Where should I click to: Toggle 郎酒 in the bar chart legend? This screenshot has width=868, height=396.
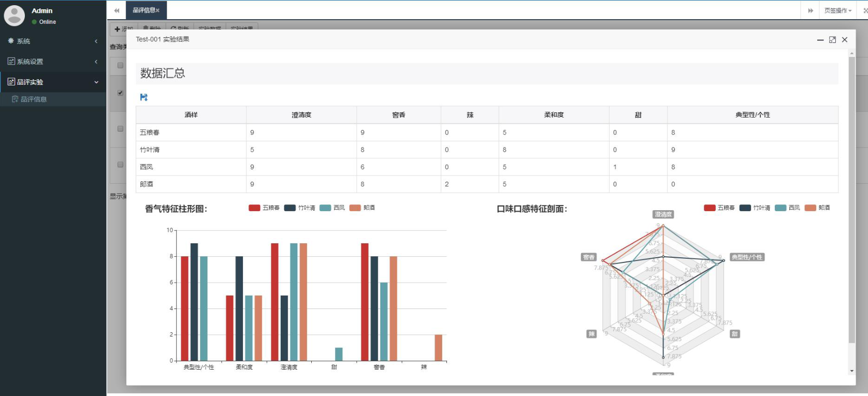tap(363, 208)
